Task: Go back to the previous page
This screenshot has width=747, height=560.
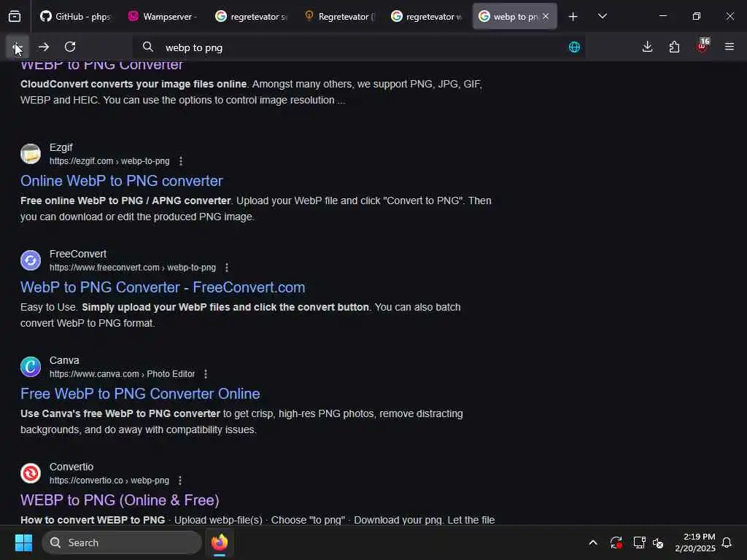Action: click(18, 47)
